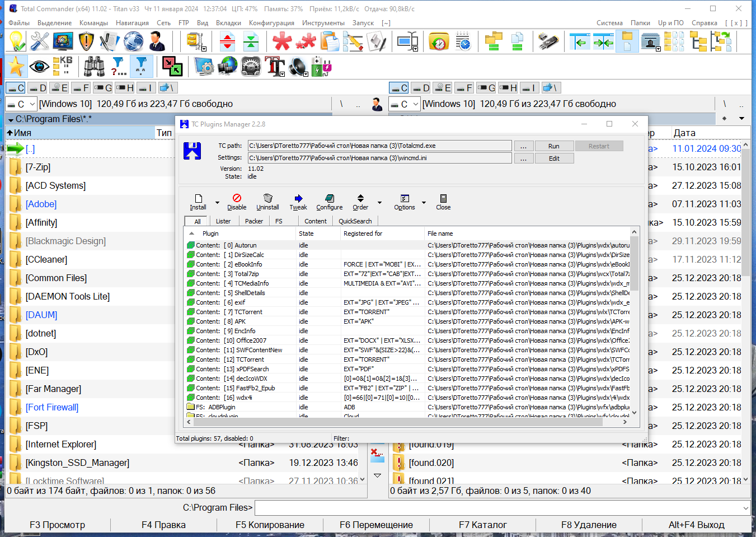Click the yellow star favorites icon
756x537 pixels.
(16, 67)
